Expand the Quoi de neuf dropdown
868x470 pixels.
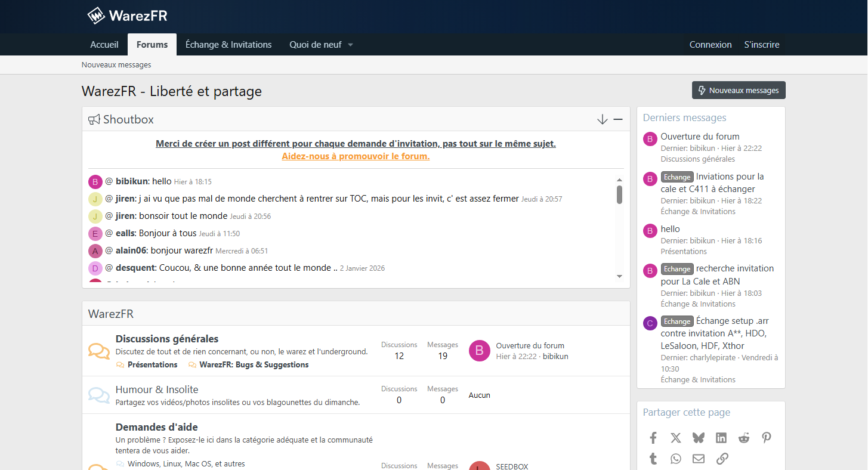coord(350,45)
